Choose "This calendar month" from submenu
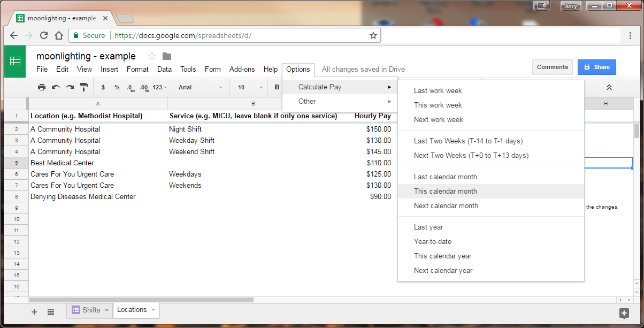Viewport: 644px width, 328px height. coord(446,191)
